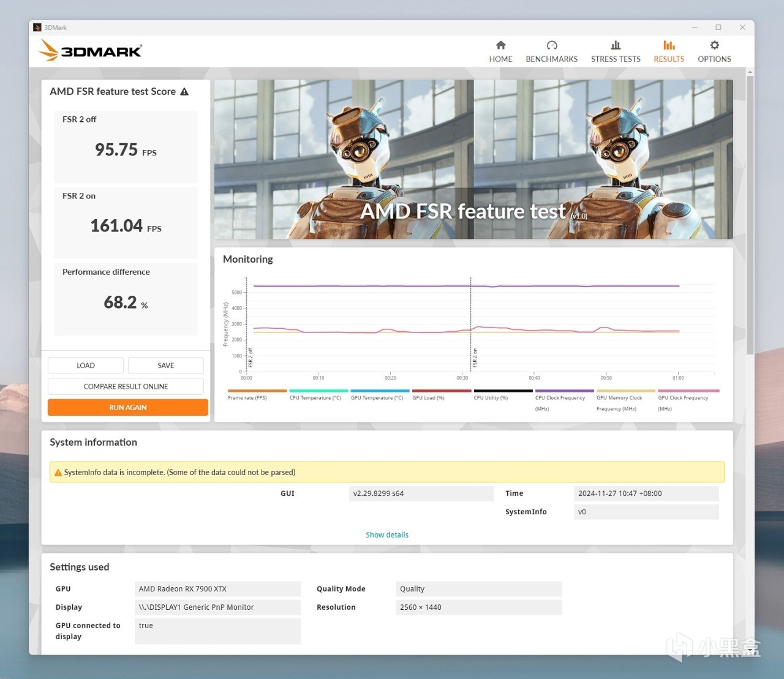Click the SystemInfo value v0 field

[646, 512]
